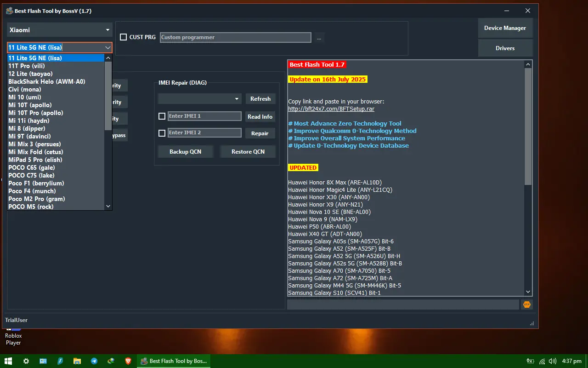
Task: Open the 4:37 pm taskbar clock
Action: [x=572, y=361]
